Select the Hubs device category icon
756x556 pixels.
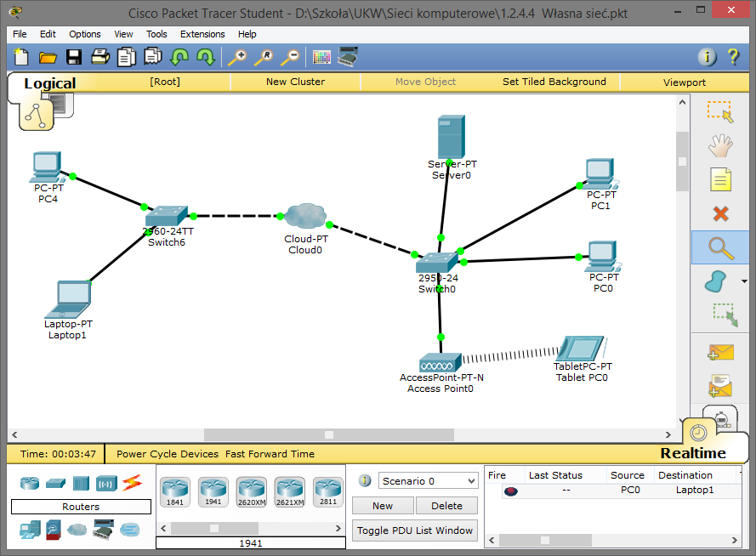pos(81,483)
